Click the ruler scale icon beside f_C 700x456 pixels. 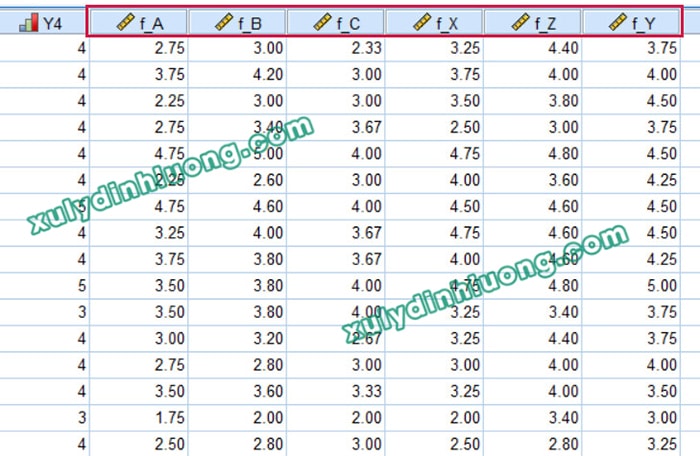[x=323, y=21]
